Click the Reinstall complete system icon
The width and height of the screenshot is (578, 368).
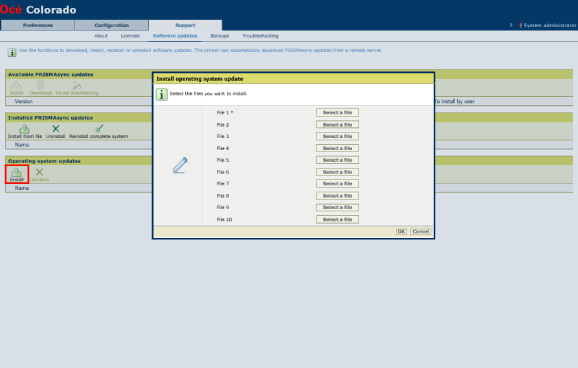pyautogui.click(x=98, y=131)
